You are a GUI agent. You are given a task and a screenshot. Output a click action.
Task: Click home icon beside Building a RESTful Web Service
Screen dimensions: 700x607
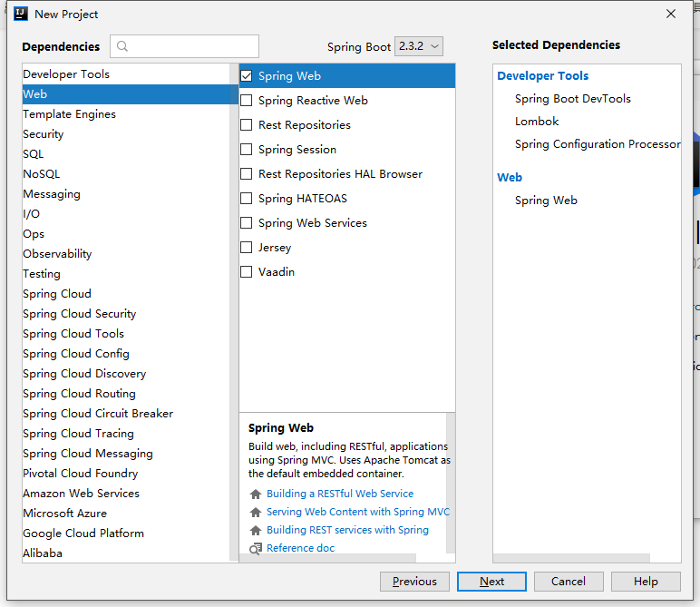coord(256,494)
